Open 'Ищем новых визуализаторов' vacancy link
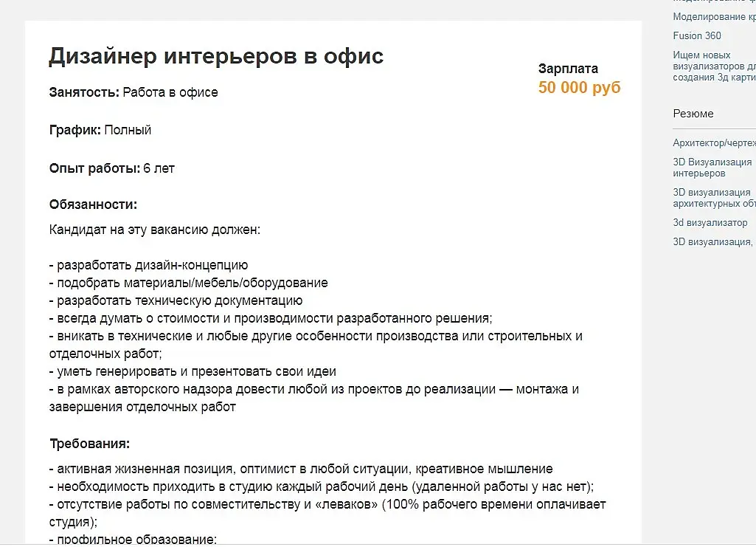 pyautogui.click(x=712, y=66)
